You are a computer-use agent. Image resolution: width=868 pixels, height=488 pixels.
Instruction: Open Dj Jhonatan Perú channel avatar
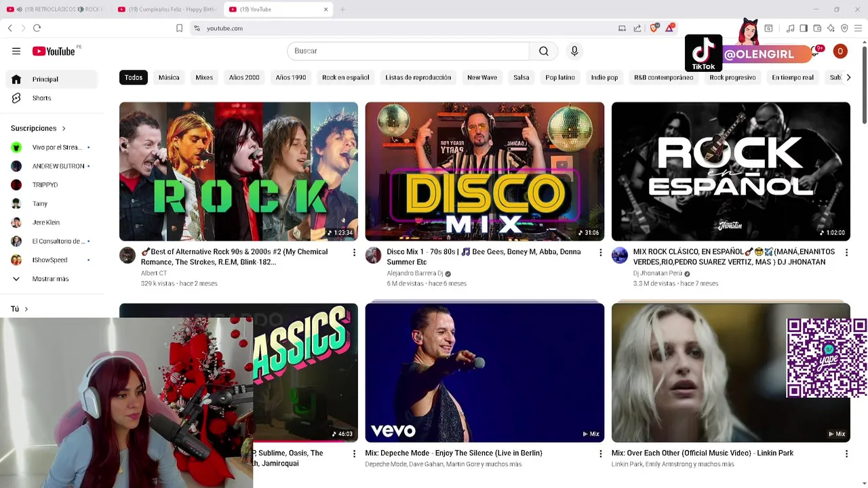point(620,255)
